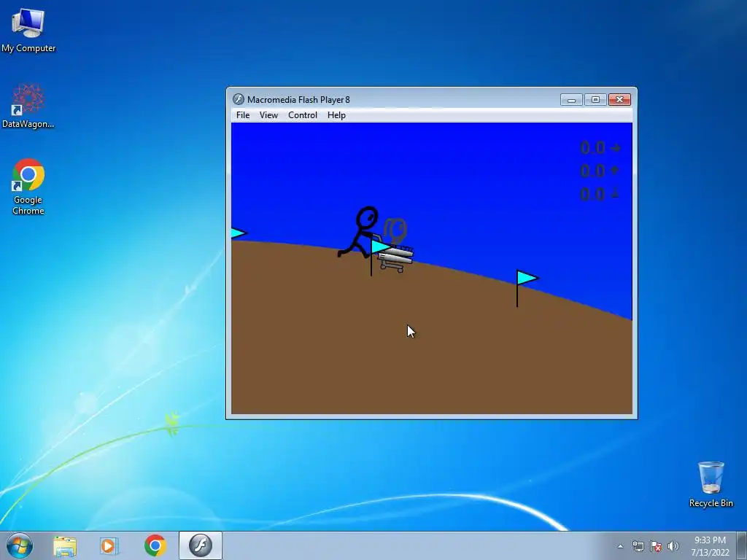Open the Help menu in Flash Player
This screenshot has width=747, height=560.
click(336, 115)
